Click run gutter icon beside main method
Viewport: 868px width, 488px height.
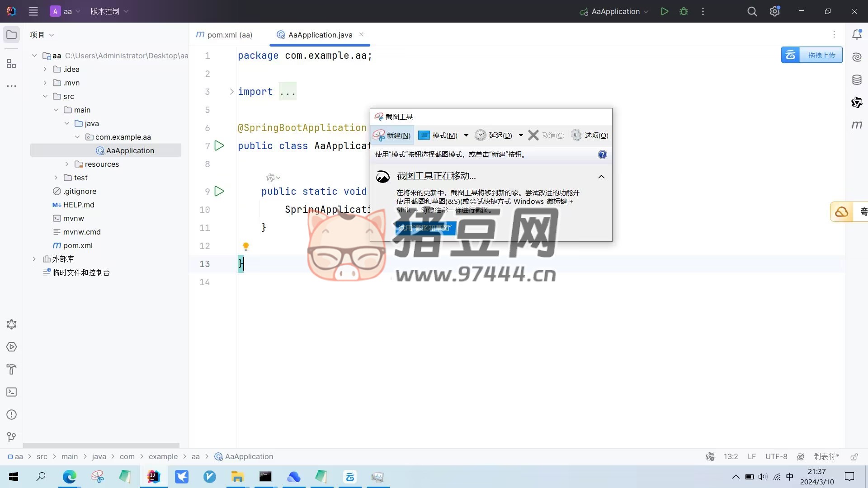(x=219, y=191)
